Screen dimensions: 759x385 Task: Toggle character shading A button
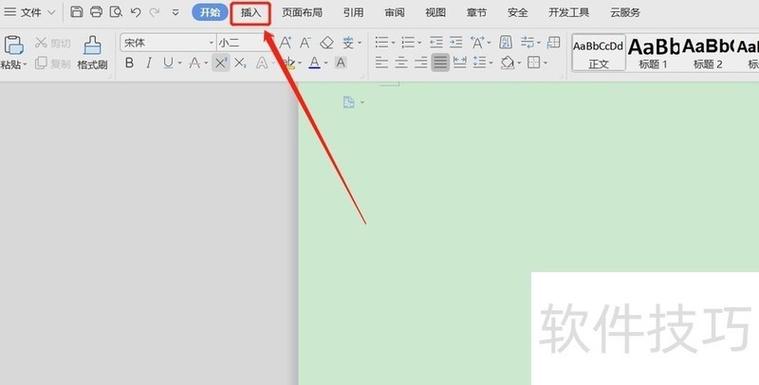coord(341,62)
